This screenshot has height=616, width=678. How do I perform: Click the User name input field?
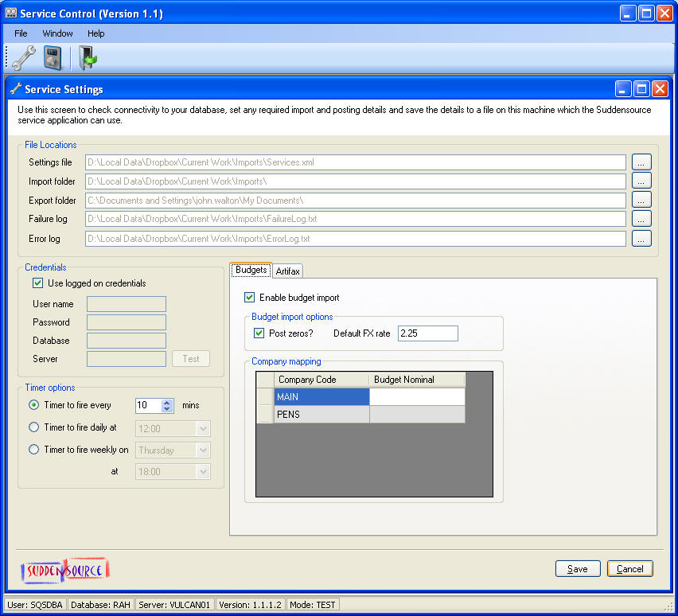click(x=127, y=304)
